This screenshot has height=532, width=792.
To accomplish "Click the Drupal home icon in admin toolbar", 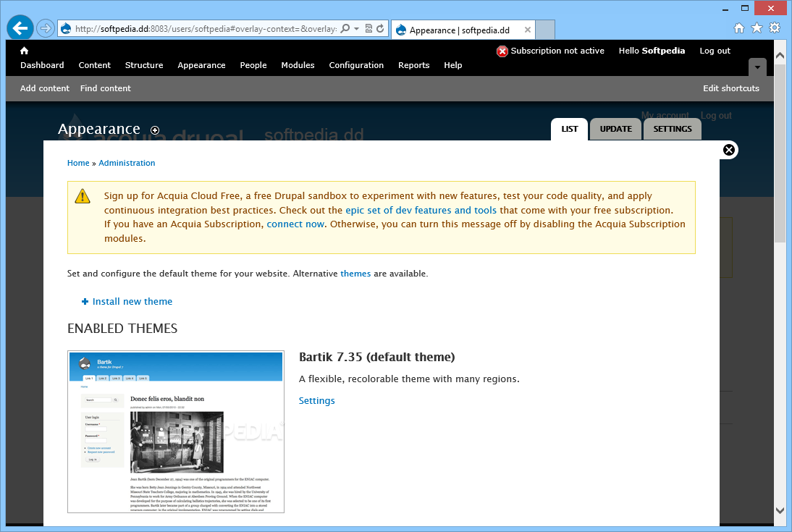I will pyautogui.click(x=24, y=51).
